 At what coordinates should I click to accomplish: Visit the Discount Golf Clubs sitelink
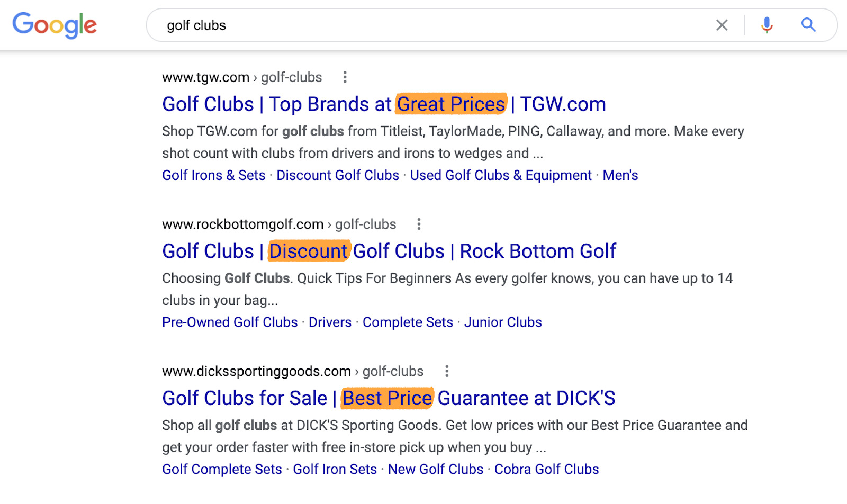tap(338, 175)
